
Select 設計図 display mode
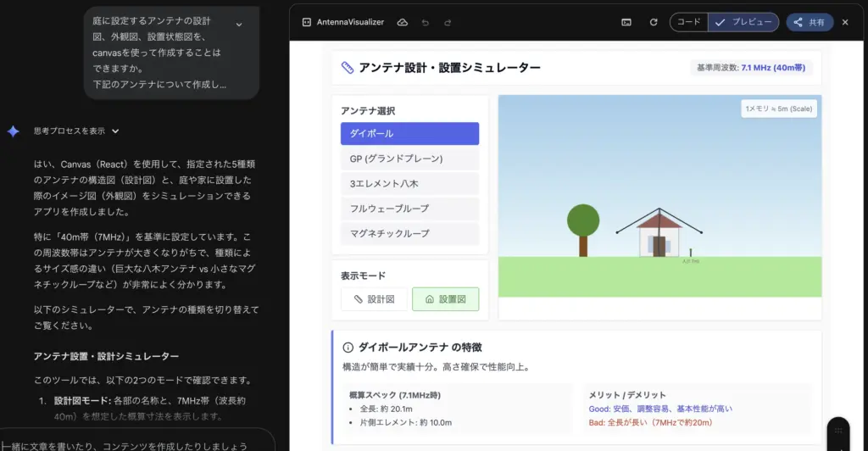[x=374, y=299]
